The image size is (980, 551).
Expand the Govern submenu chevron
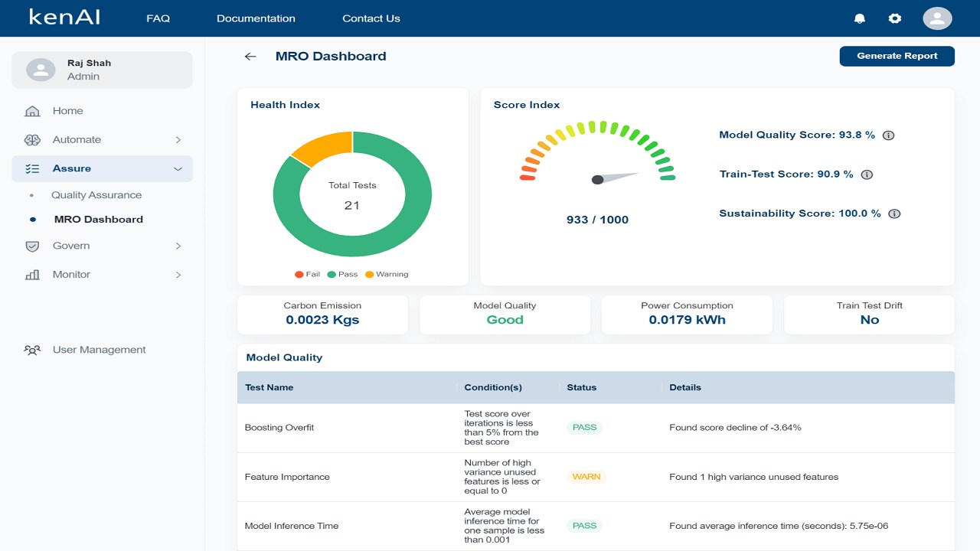click(x=178, y=246)
